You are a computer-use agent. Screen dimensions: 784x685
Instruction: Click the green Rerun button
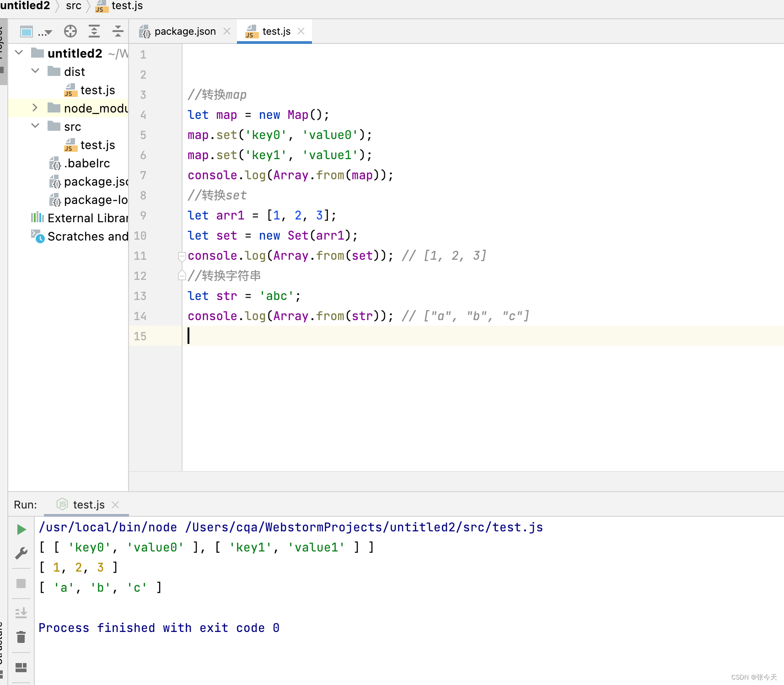click(x=21, y=530)
